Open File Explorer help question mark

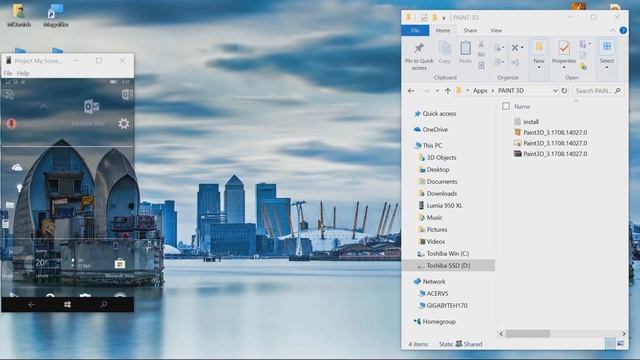(623, 31)
